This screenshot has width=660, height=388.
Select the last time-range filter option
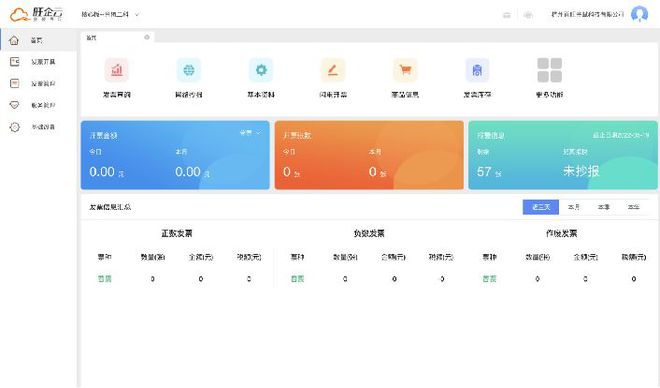[633, 207]
